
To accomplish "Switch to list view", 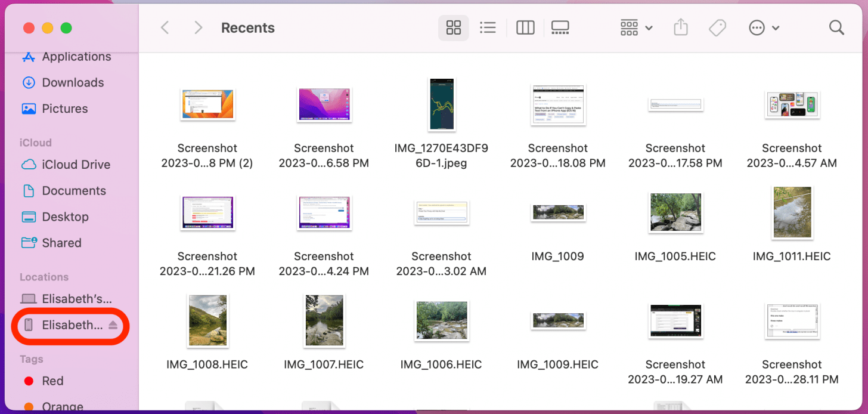I will [x=488, y=27].
